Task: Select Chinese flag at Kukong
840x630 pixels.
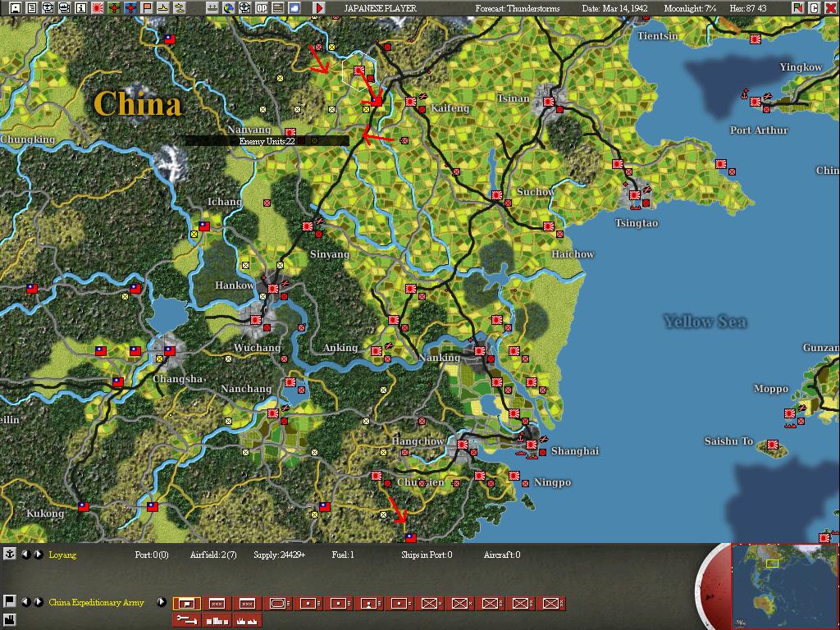Action: 84,506
